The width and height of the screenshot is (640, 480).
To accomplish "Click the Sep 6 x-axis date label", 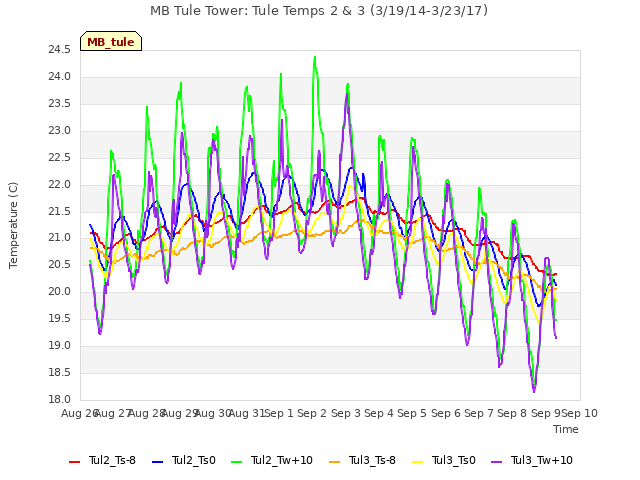I will 446,413.
